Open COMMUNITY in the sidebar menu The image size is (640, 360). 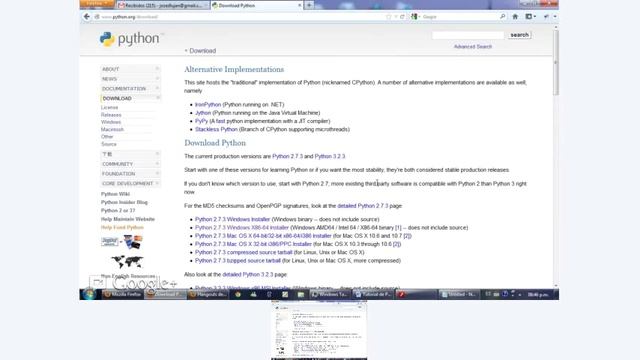point(130,164)
